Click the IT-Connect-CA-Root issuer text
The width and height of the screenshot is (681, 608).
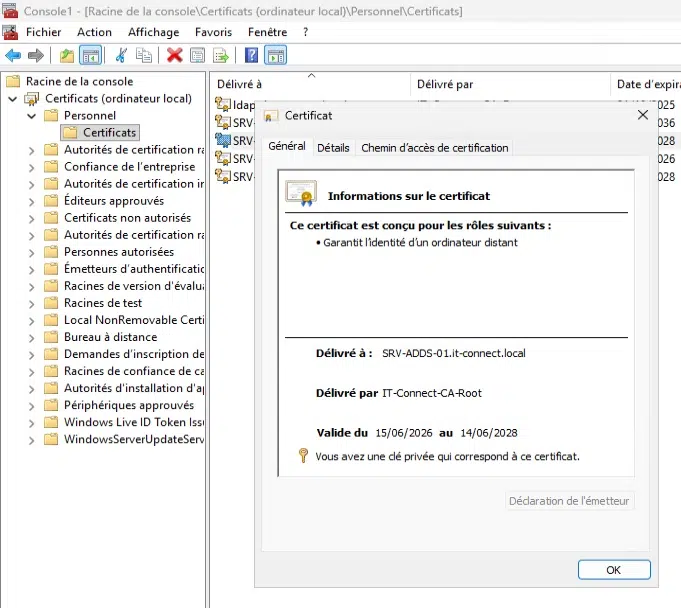click(x=432, y=393)
